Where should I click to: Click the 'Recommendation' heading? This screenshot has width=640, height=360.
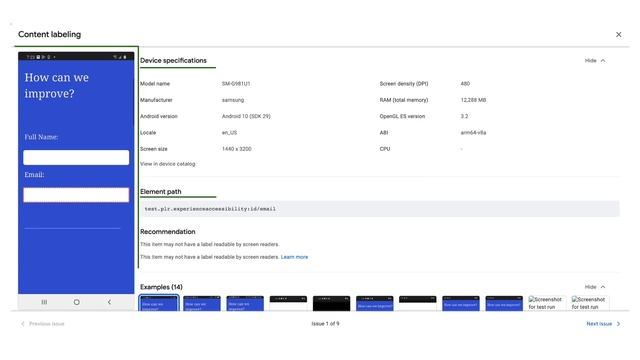(168, 232)
